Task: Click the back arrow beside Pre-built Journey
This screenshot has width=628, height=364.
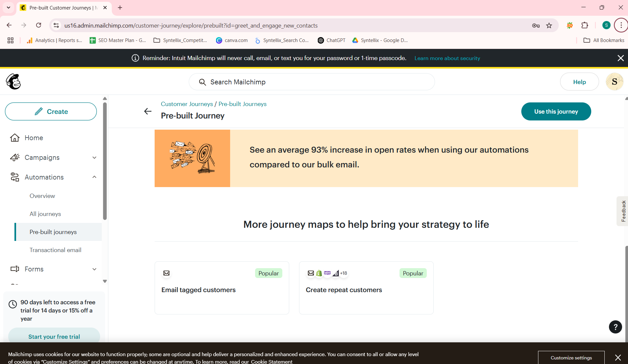Action: point(148,111)
